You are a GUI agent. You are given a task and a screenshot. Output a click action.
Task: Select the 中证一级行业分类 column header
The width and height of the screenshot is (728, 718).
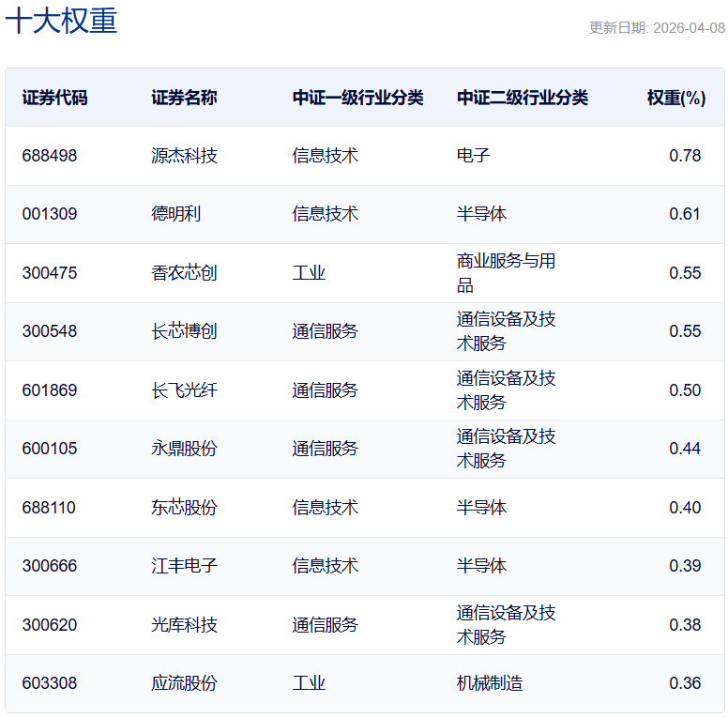(x=357, y=98)
